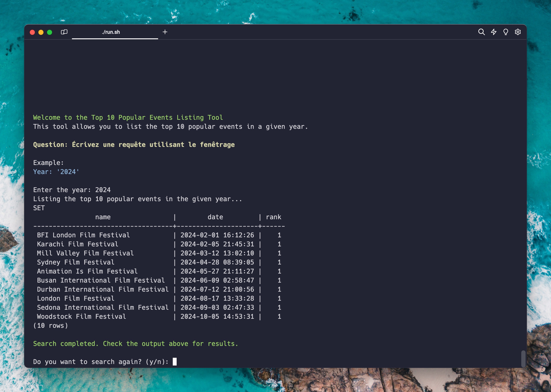Click the split pane icon
The width and height of the screenshot is (551, 392).
pos(64,32)
